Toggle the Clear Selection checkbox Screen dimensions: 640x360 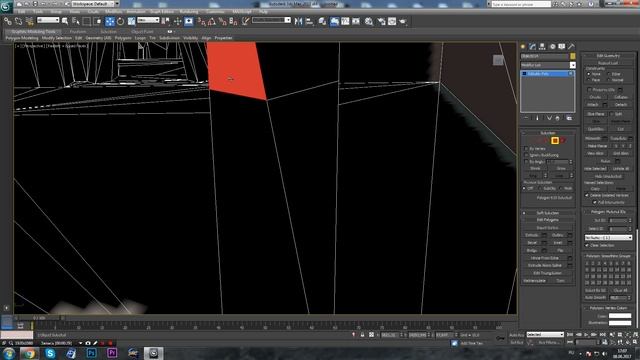pos(587,245)
